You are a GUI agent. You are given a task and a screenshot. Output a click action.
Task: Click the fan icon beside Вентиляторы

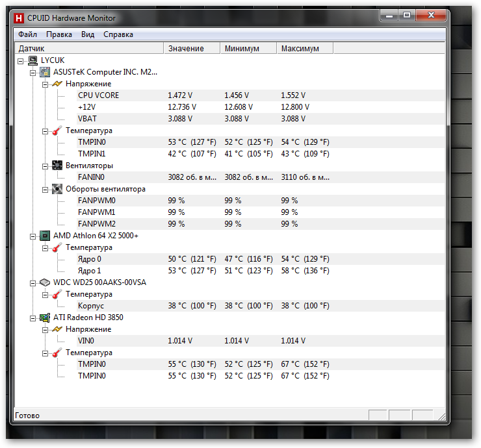[57, 166]
